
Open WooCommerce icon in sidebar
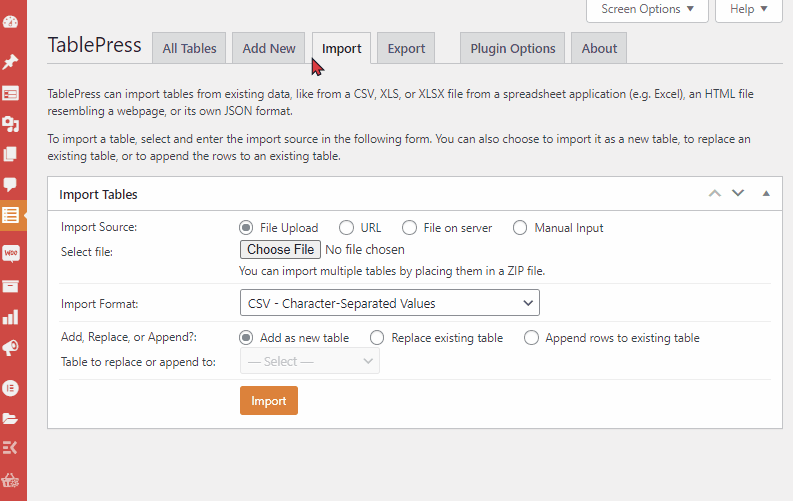(11, 253)
